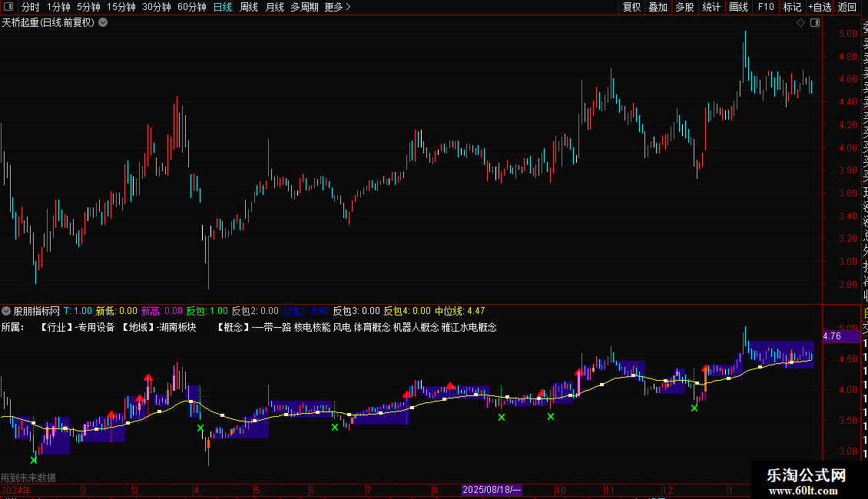Select the 5分钟 period
868x499 pixels.
[x=88, y=7]
